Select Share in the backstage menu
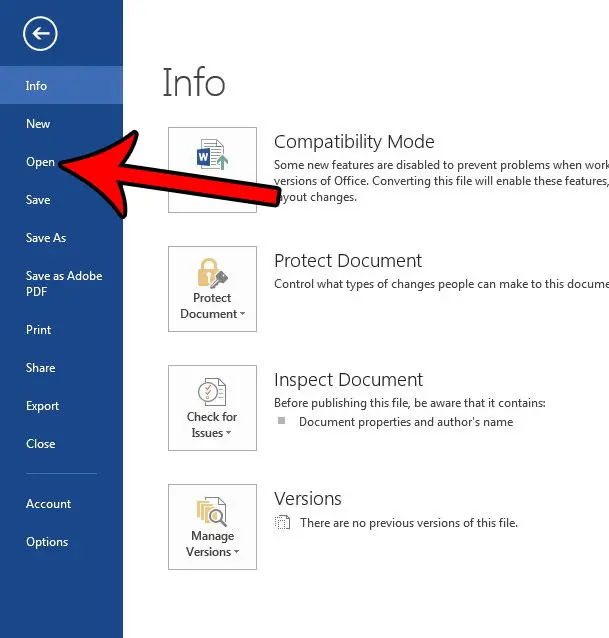The height and width of the screenshot is (638, 609). (x=40, y=368)
